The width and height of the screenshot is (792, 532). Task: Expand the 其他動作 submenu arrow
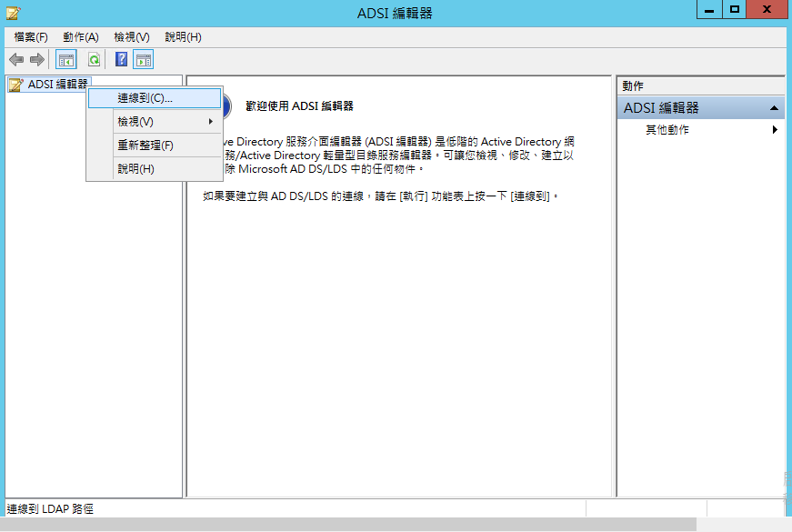pyautogui.click(x=775, y=130)
